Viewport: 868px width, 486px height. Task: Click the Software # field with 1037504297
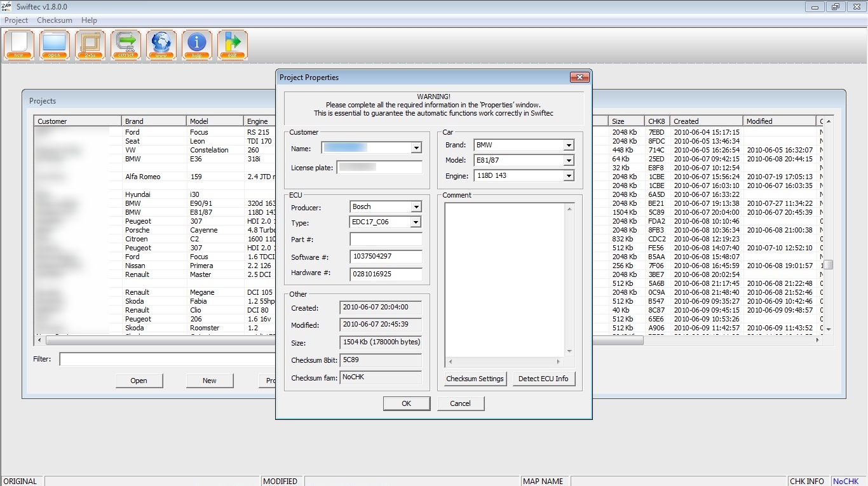pos(386,257)
